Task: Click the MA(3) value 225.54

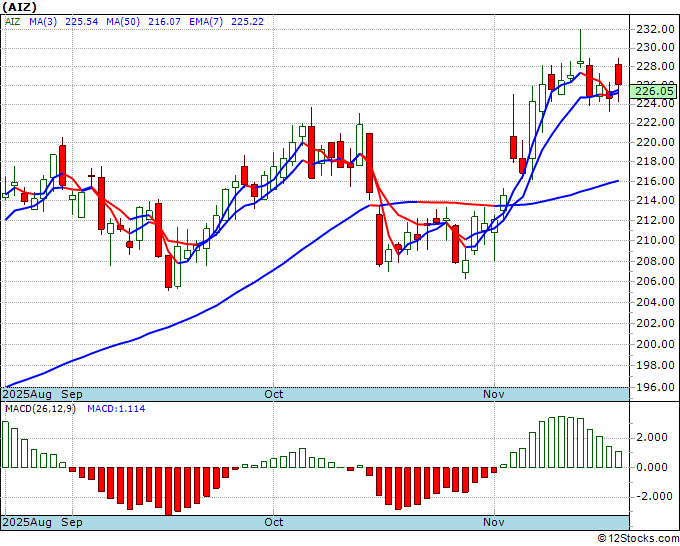Action: tap(82, 21)
